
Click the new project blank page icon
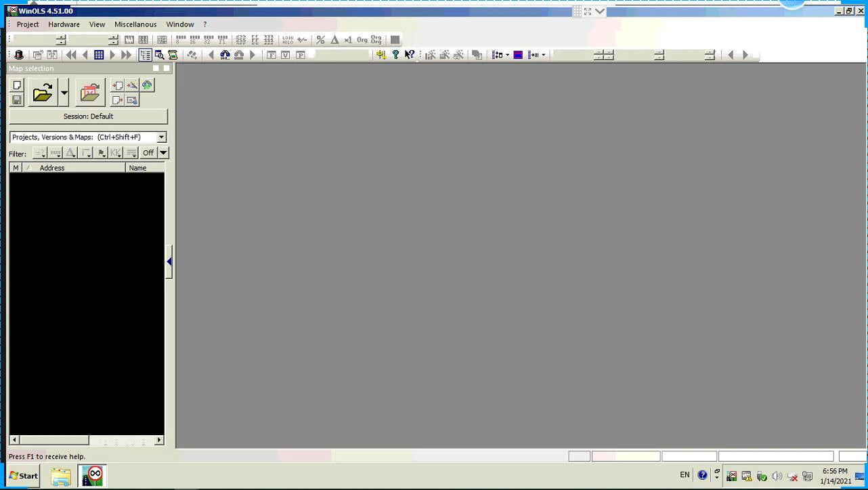coord(17,85)
